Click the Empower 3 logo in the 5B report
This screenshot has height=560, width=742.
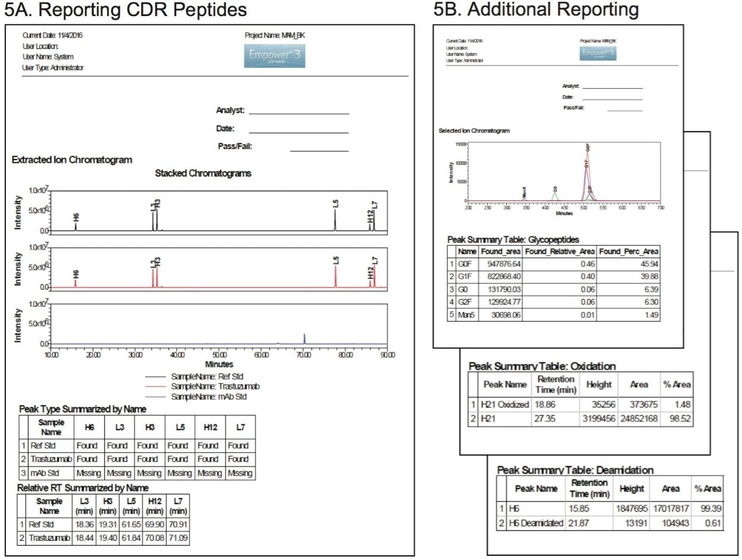pyautogui.click(x=598, y=53)
